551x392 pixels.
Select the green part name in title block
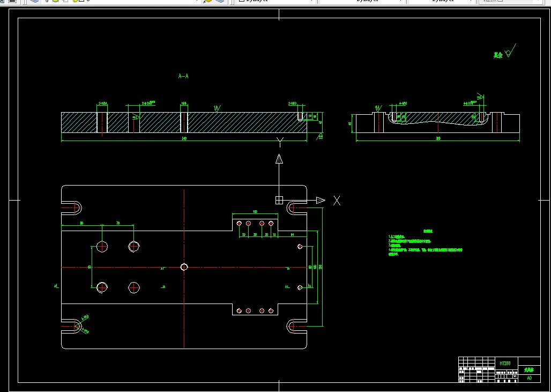point(529,370)
